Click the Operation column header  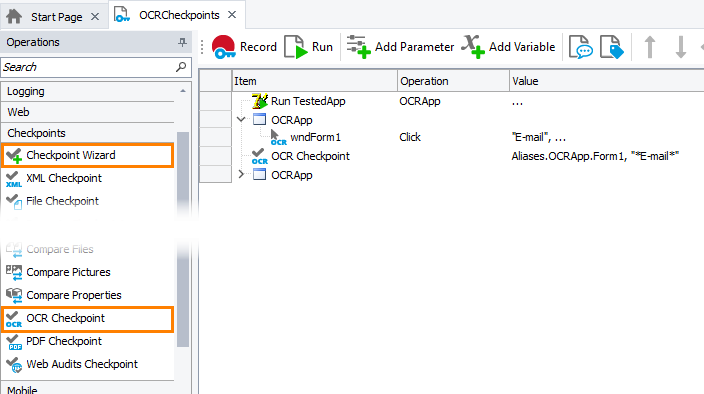(x=453, y=81)
